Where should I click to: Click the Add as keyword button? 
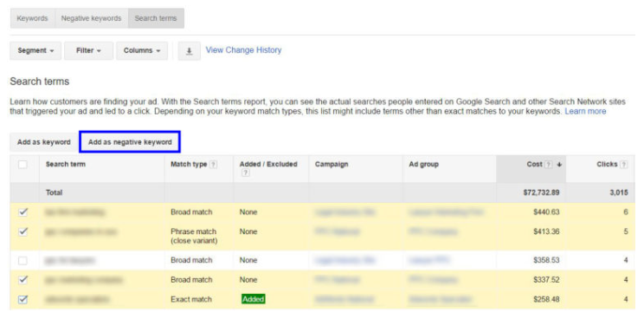(44, 142)
